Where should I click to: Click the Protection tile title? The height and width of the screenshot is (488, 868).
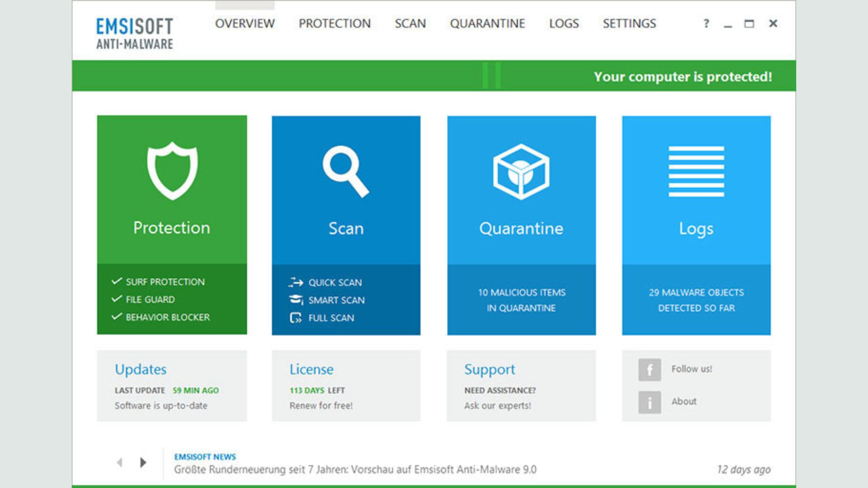click(172, 228)
